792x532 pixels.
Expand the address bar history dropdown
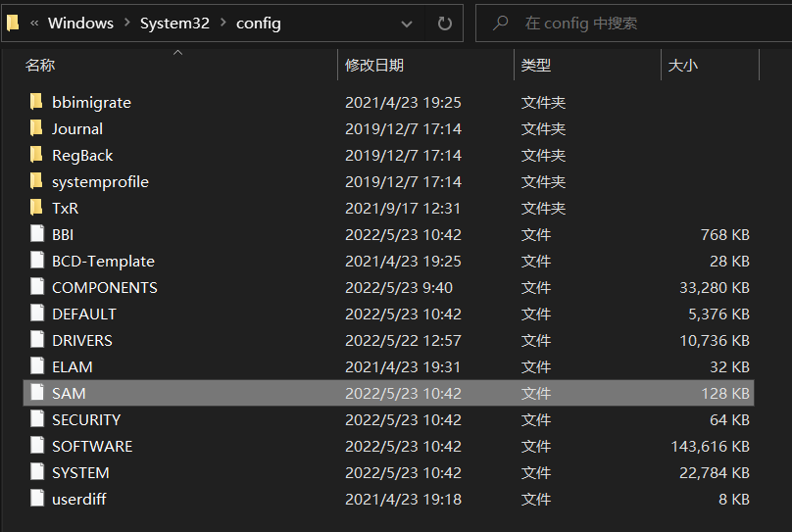click(407, 23)
